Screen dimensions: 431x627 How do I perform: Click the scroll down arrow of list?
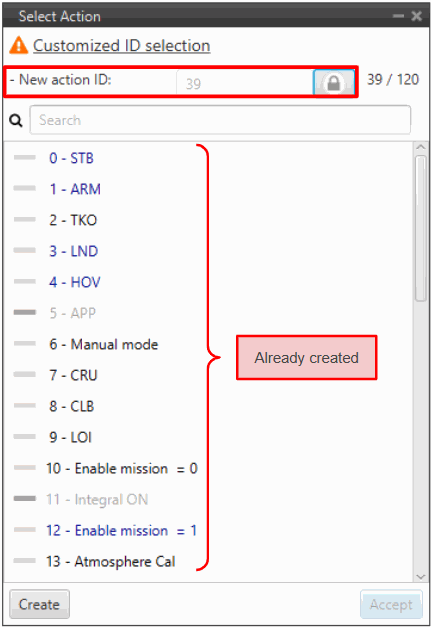tap(421, 576)
